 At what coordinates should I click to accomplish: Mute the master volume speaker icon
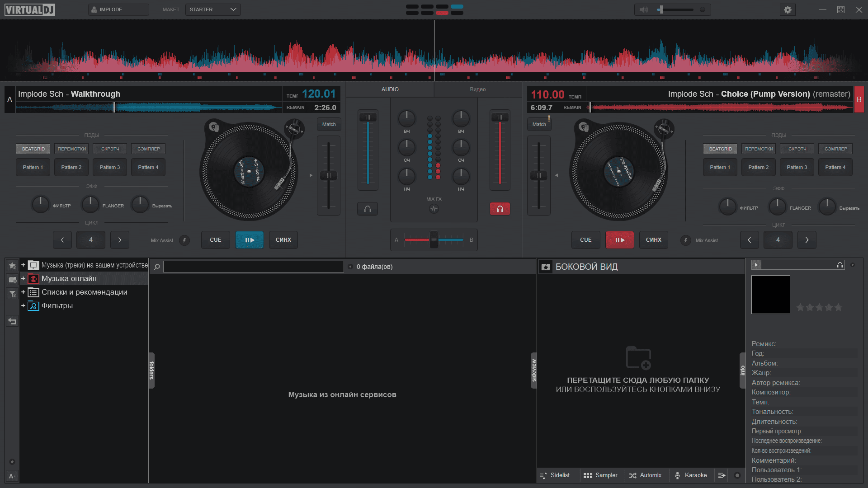click(644, 9)
